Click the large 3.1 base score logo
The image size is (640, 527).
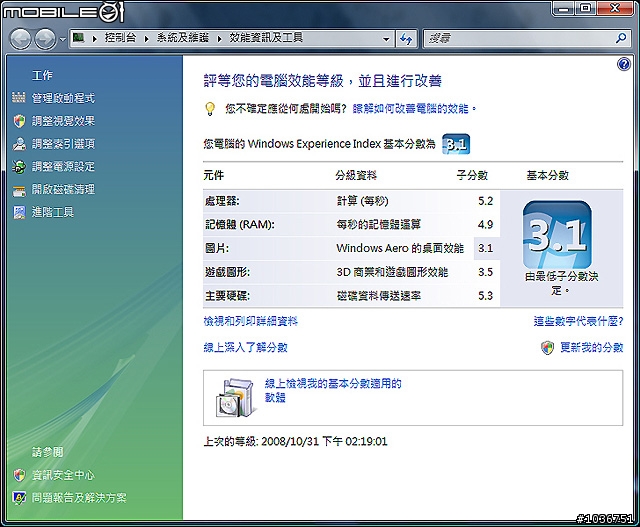click(557, 234)
